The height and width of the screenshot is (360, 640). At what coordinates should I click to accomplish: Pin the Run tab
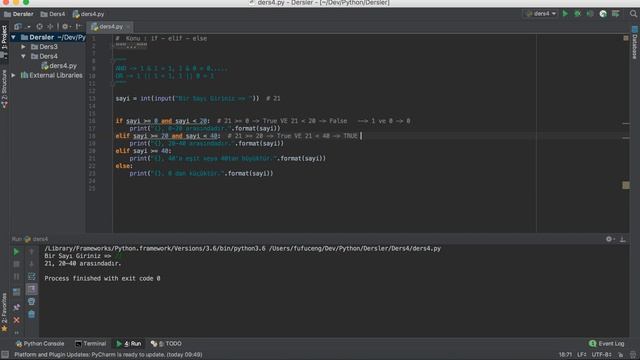tap(16, 307)
